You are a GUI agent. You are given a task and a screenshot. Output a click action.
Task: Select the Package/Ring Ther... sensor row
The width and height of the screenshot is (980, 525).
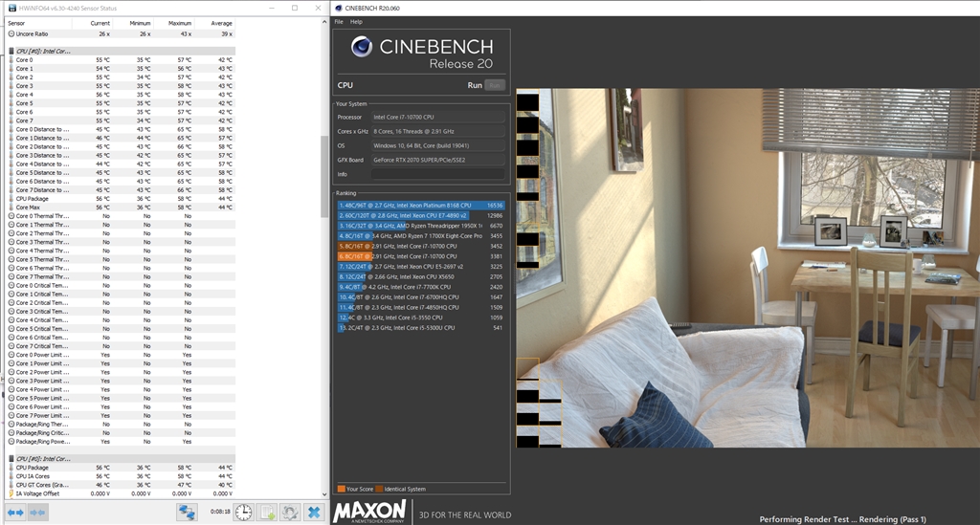tap(122, 424)
